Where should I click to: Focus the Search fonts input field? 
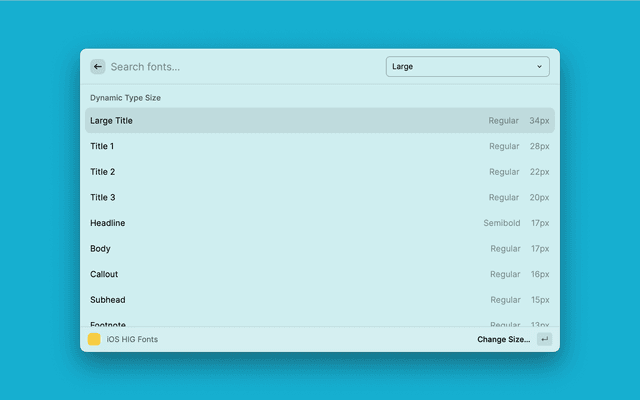[240, 67]
